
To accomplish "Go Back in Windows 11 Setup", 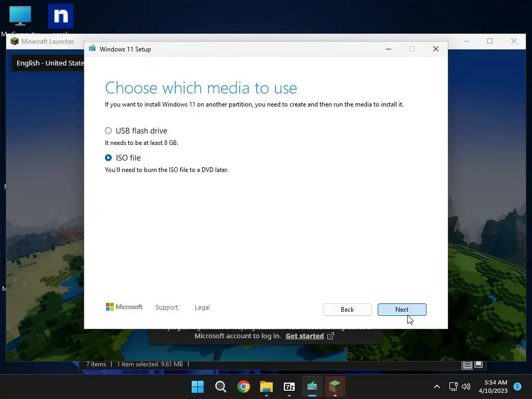I will point(347,310).
